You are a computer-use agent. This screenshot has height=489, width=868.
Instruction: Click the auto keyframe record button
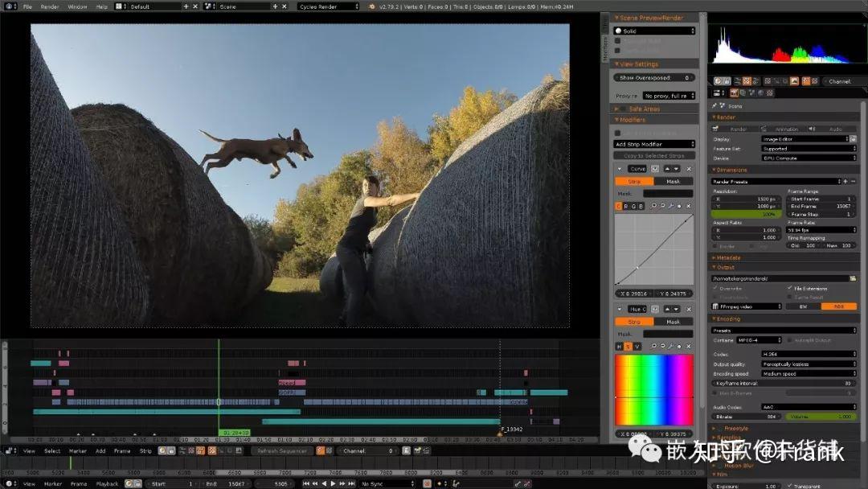[x=428, y=483]
